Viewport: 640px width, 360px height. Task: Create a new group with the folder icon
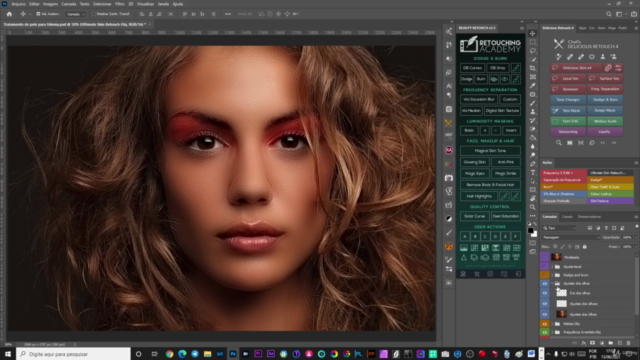click(611, 343)
